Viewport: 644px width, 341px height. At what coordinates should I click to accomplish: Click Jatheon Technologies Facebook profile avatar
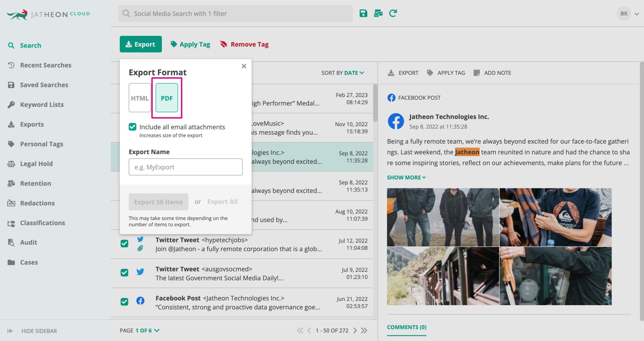tap(396, 121)
